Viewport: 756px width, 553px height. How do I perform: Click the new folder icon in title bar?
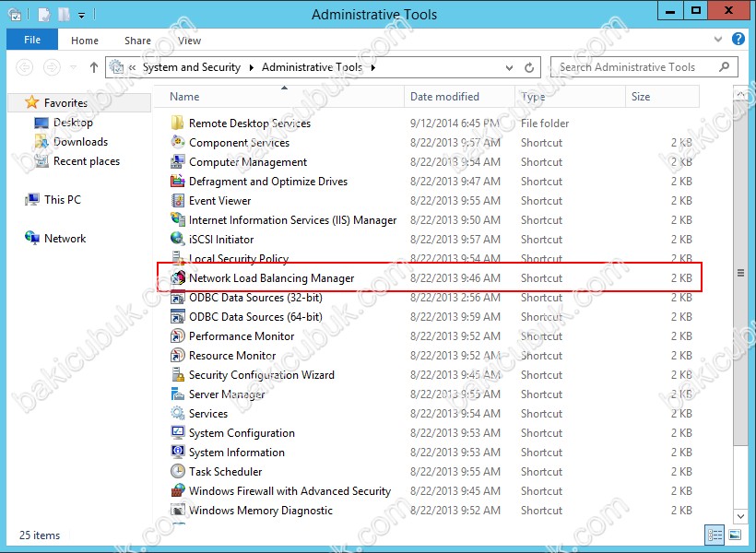pos(65,15)
